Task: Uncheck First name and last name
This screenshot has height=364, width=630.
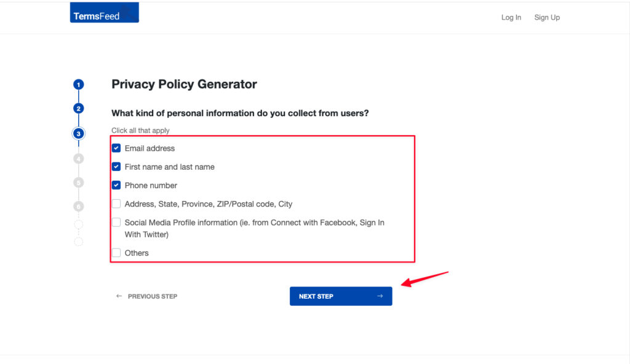Action: (116, 167)
